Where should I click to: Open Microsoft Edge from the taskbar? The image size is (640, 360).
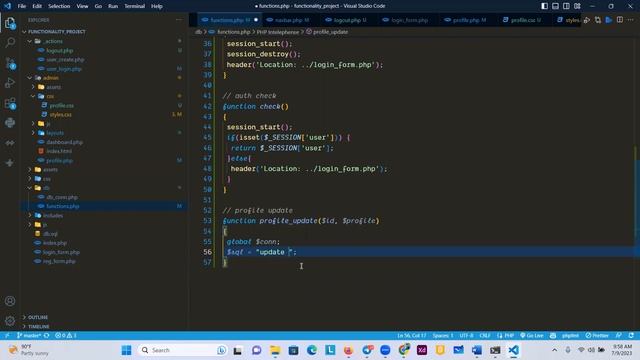point(312,350)
